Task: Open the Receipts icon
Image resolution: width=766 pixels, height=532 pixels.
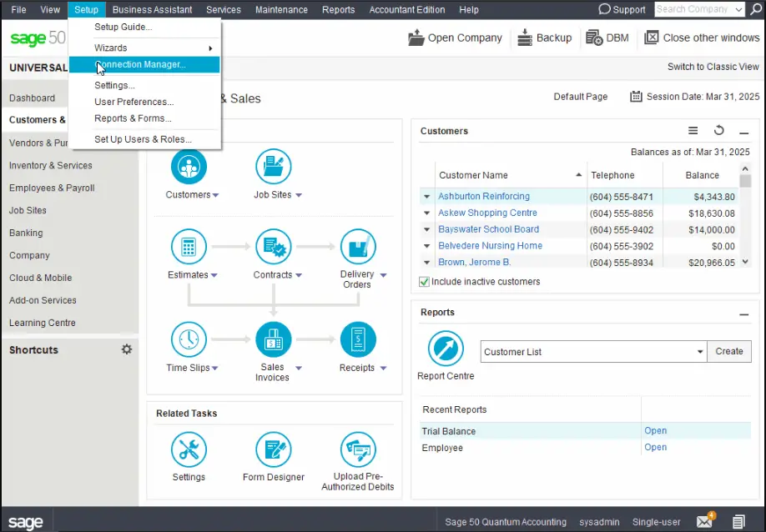Action: coord(358,339)
